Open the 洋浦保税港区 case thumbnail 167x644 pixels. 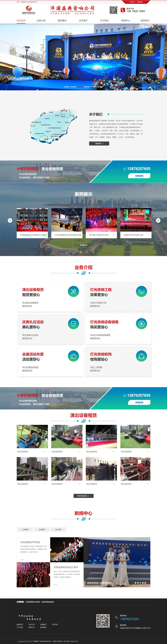[32, 220]
